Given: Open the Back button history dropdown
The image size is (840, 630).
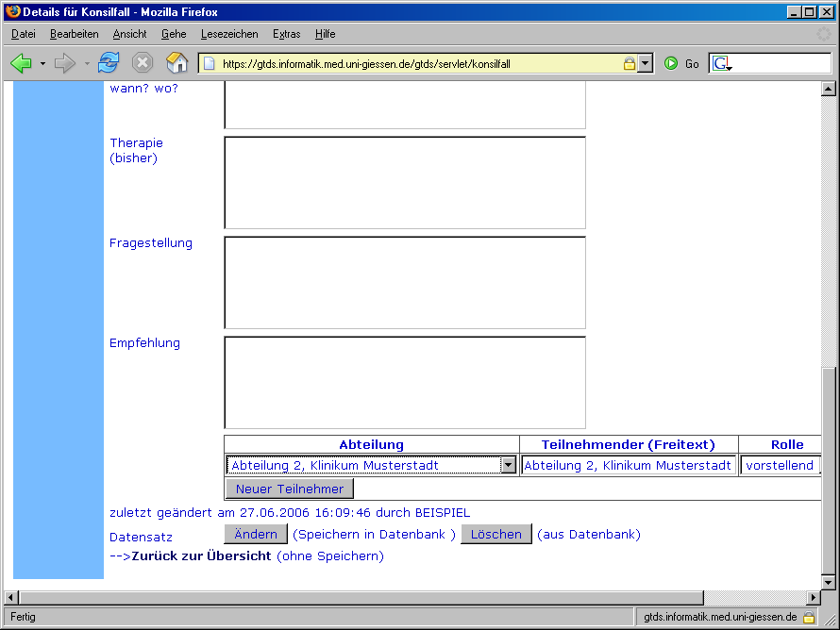Looking at the screenshot, I should 42,64.
